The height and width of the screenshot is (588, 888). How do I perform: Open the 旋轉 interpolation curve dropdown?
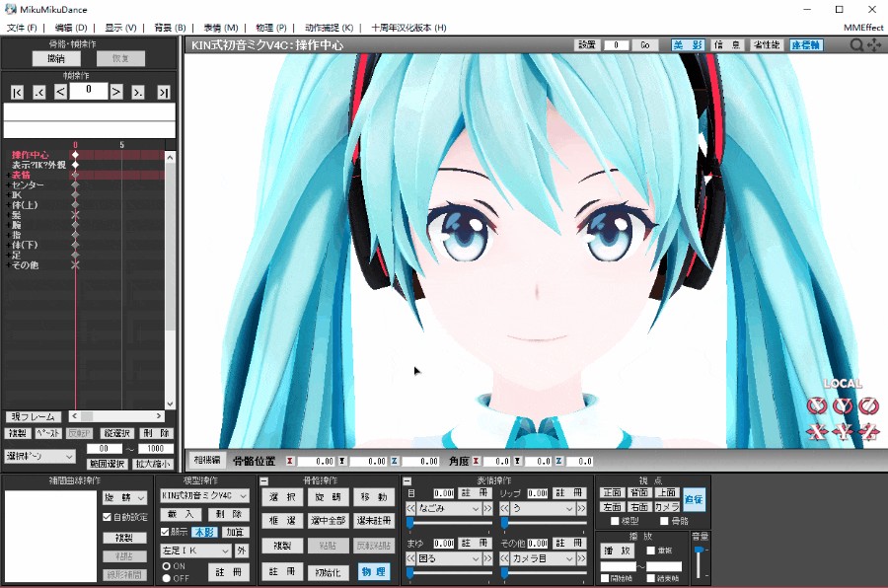click(124, 497)
